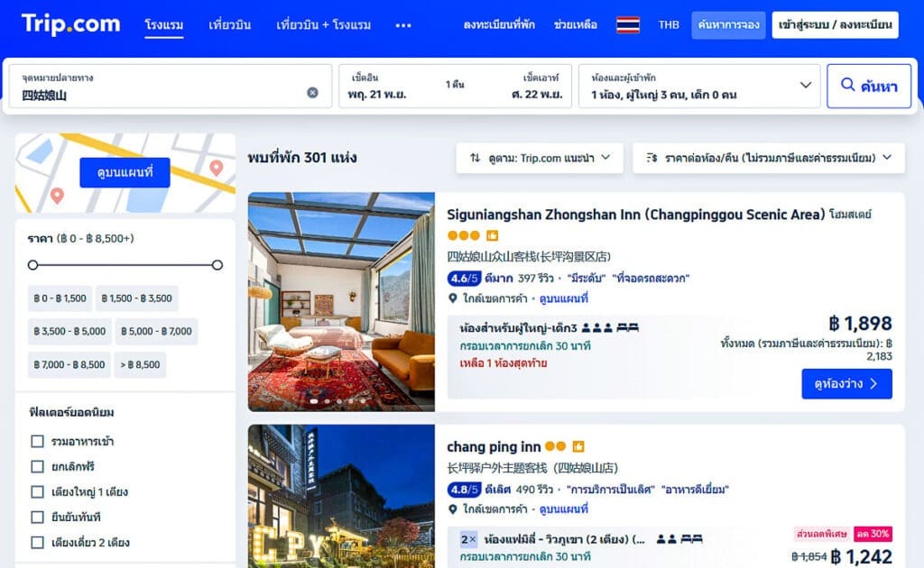Open the ราคาต่อห้อง/คืน price display dropdown
This screenshot has width=924, height=568.
[769, 158]
